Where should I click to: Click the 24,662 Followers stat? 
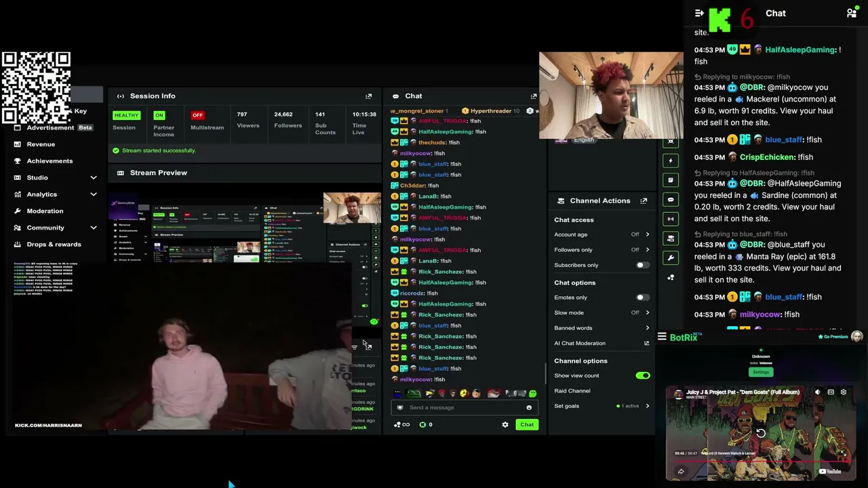pyautogui.click(x=288, y=120)
